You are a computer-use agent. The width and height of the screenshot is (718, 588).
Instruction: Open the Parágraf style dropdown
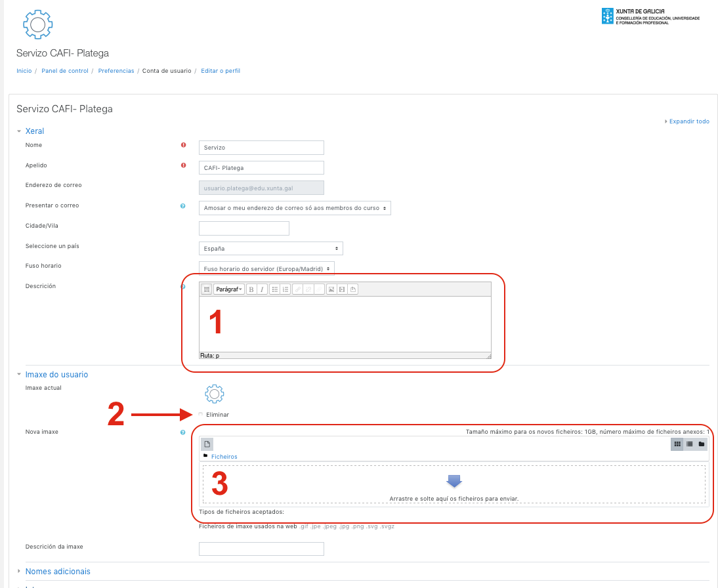229,289
